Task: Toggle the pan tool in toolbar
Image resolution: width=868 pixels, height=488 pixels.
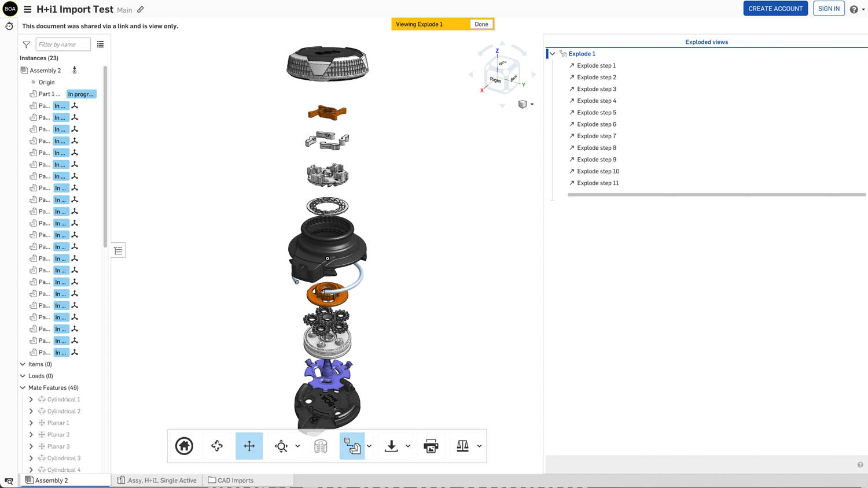Action: point(249,446)
